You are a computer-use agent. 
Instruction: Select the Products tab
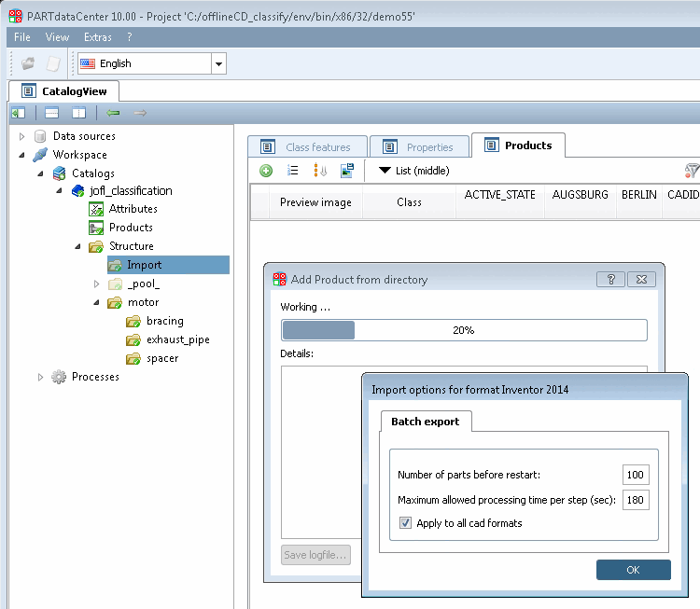(518, 145)
